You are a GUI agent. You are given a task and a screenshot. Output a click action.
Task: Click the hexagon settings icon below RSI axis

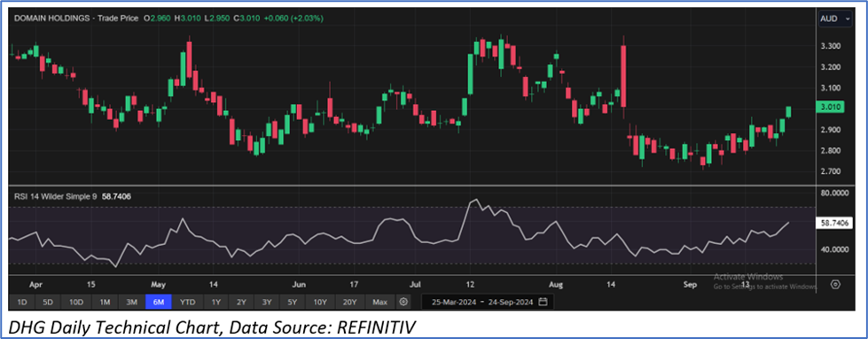coord(836,285)
